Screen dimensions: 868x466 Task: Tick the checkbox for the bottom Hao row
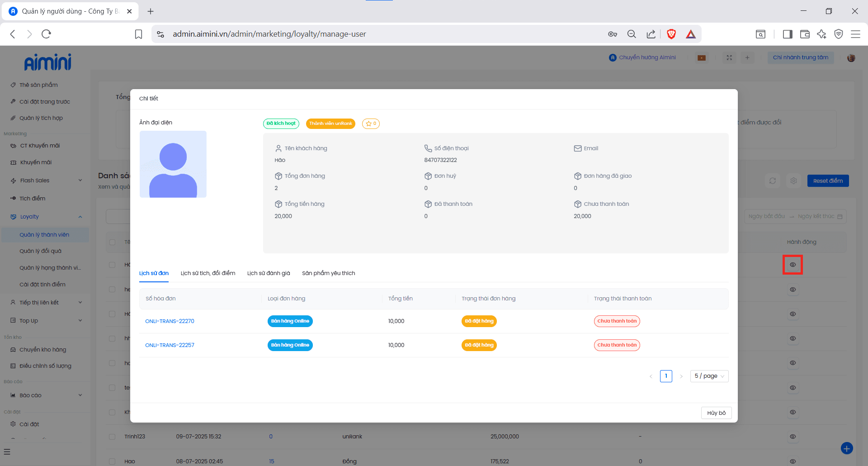click(112, 461)
